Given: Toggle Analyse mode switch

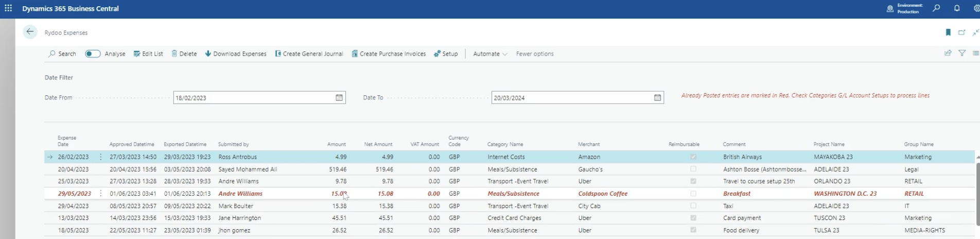Looking at the screenshot, I should (93, 54).
